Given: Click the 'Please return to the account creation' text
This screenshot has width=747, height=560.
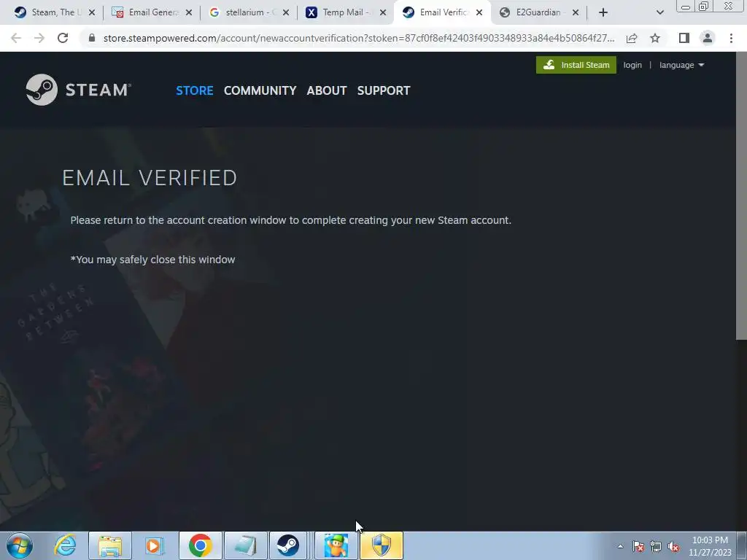Looking at the screenshot, I should click(x=290, y=220).
